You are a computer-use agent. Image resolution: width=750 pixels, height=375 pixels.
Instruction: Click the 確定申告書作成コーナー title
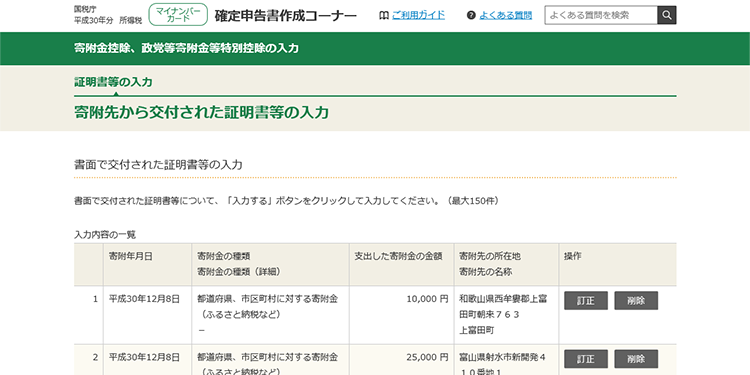point(286,16)
